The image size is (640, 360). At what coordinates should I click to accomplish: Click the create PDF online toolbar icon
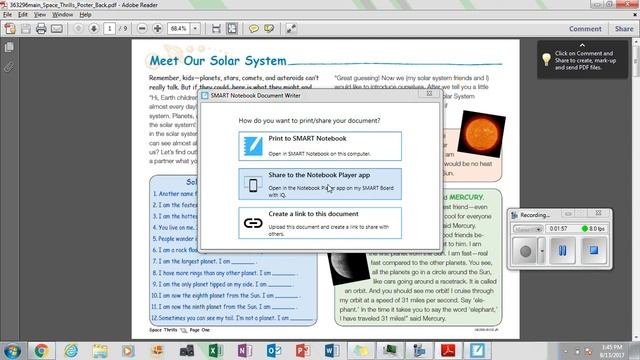[x=10, y=29]
